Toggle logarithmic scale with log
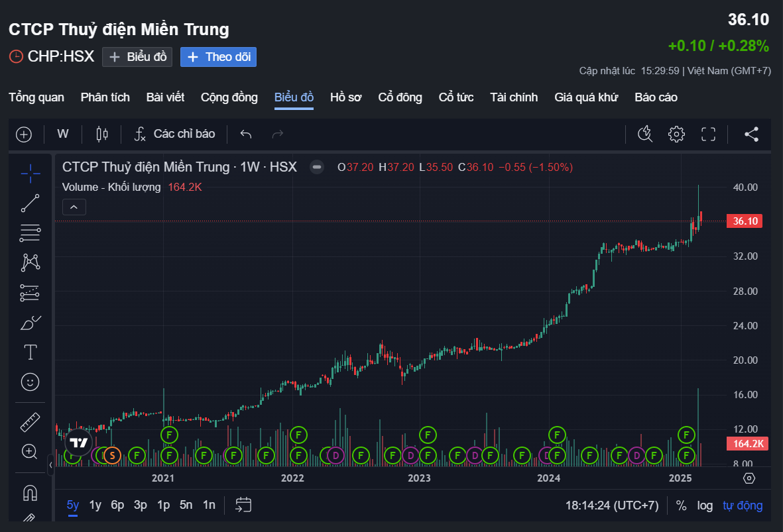Screen dimensions: 783x532 (x=705, y=505)
